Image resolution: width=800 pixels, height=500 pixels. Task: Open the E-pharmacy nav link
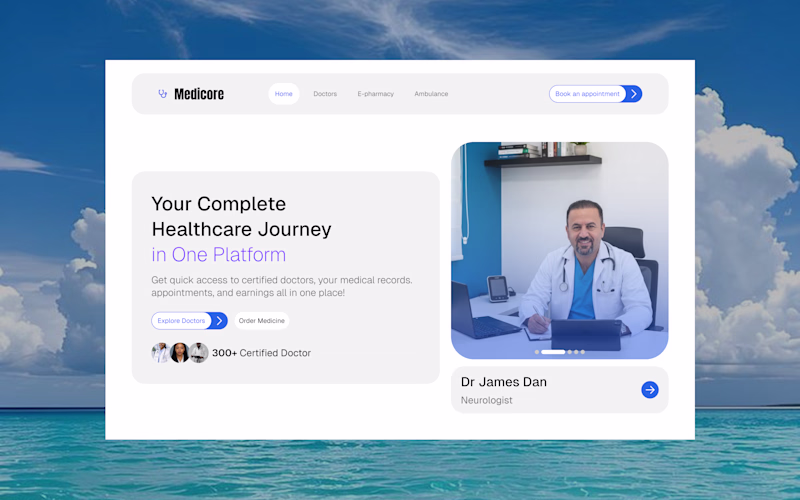tap(376, 94)
